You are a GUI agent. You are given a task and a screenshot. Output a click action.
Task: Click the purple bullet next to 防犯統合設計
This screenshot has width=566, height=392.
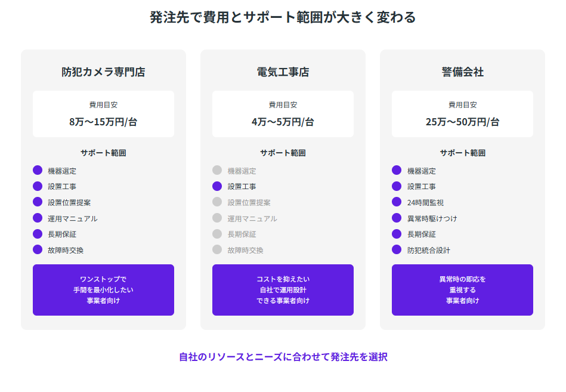[x=397, y=249]
